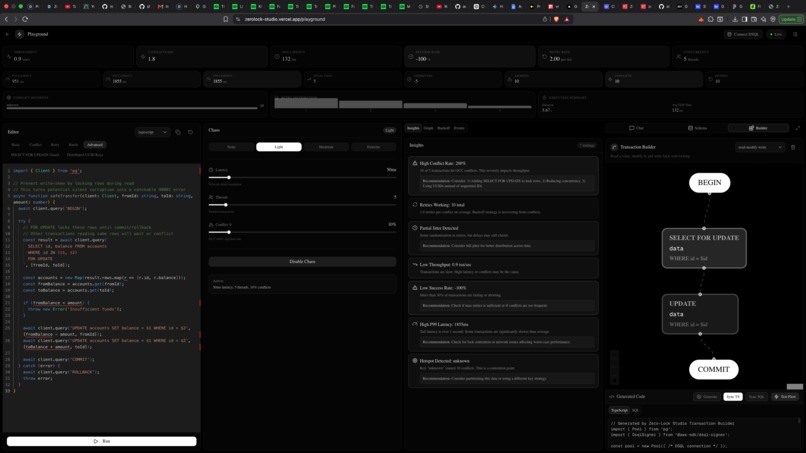Click the Transaction Builder logo icon

614,147
